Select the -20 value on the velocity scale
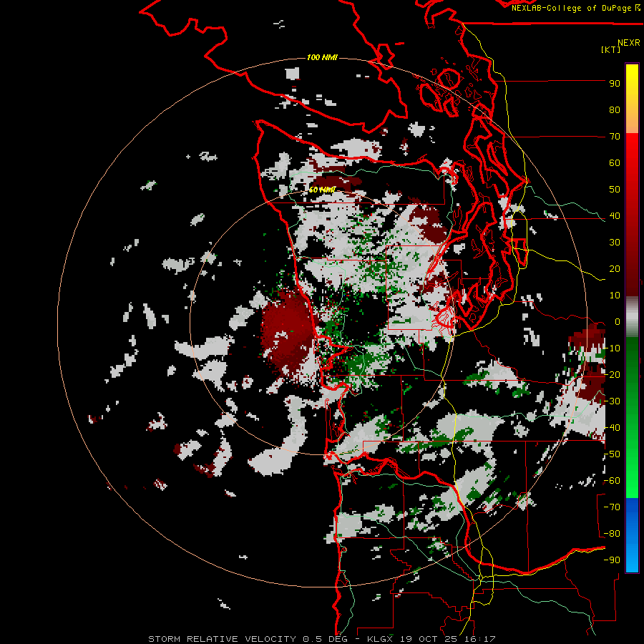Viewport: 644px width, 644px height. pyautogui.click(x=612, y=375)
